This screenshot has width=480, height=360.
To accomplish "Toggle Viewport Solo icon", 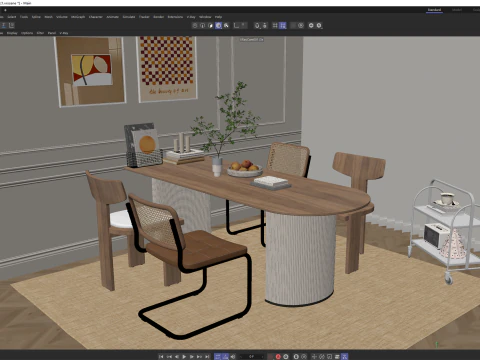I will coord(257,25).
